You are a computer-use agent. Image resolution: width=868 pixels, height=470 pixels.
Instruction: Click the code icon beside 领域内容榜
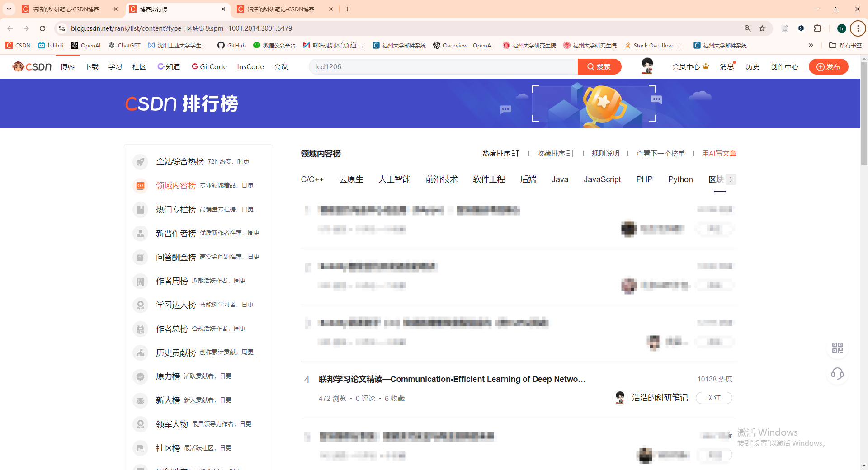141,186
